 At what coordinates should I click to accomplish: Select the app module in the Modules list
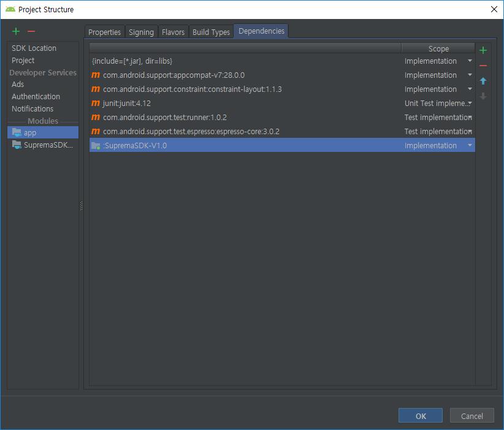tap(30, 132)
